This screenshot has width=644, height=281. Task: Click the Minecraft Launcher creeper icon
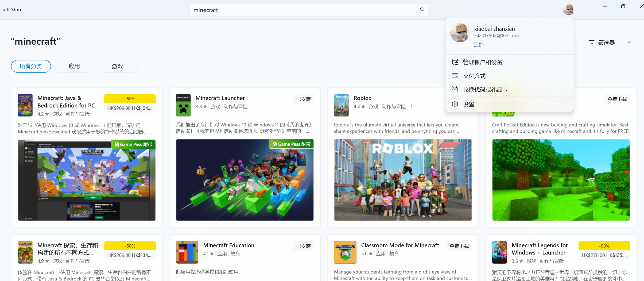[183, 105]
